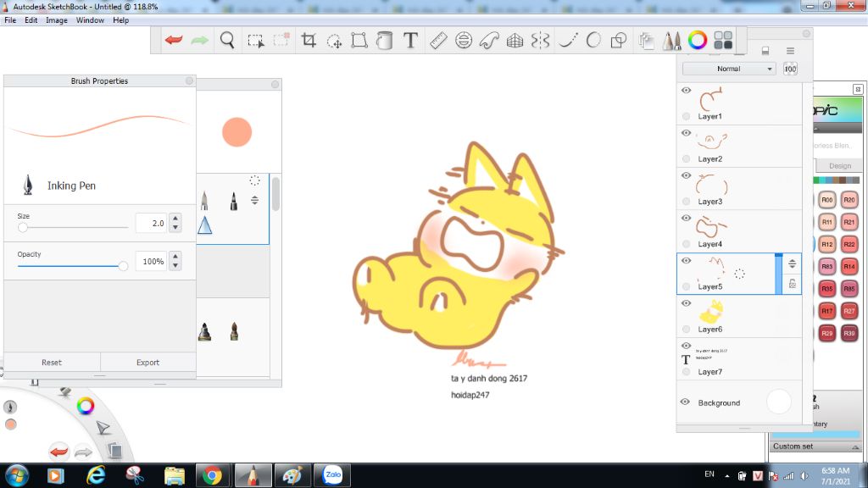Enable the Steady Stroke tool
Image resolution: width=868 pixels, height=488 pixels.
(567, 40)
